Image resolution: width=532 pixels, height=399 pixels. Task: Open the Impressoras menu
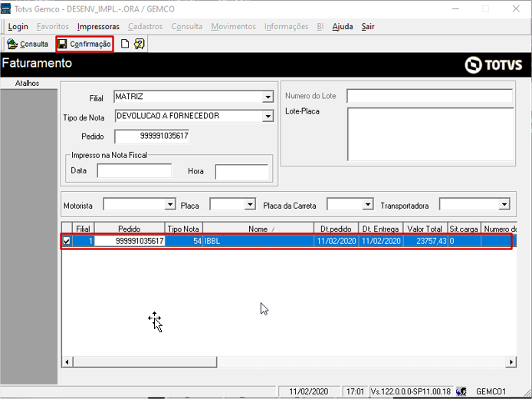[98, 27]
